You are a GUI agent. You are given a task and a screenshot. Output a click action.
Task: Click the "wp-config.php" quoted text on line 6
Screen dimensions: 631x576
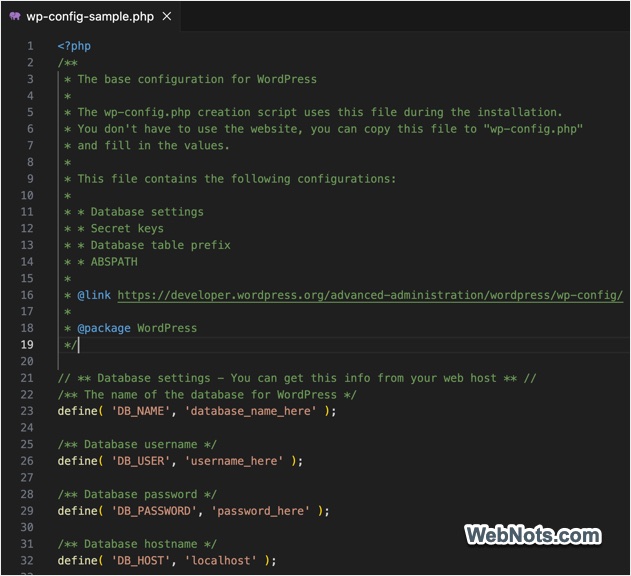pos(533,129)
